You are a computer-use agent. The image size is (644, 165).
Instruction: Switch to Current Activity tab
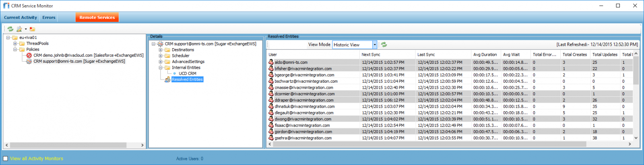[21, 18]
